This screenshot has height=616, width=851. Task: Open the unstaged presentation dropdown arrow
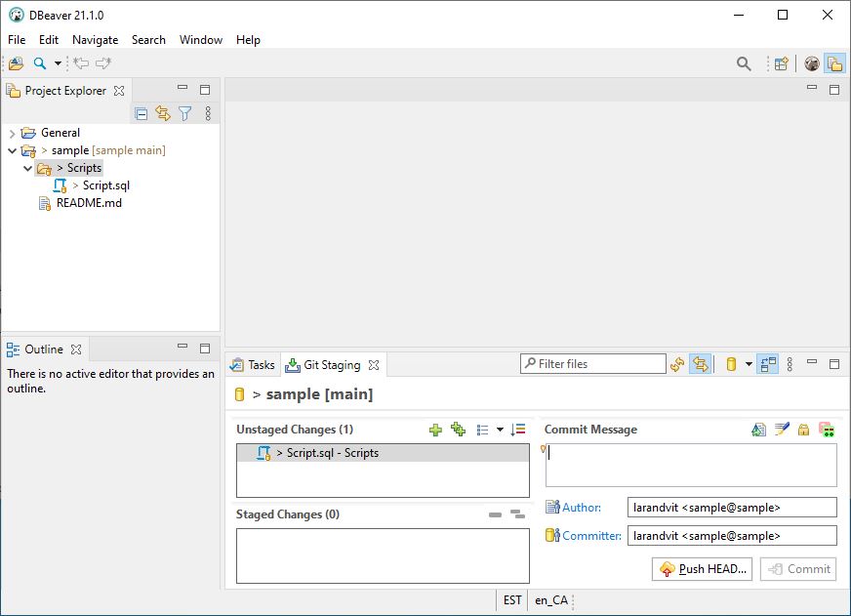pos(500,430)
